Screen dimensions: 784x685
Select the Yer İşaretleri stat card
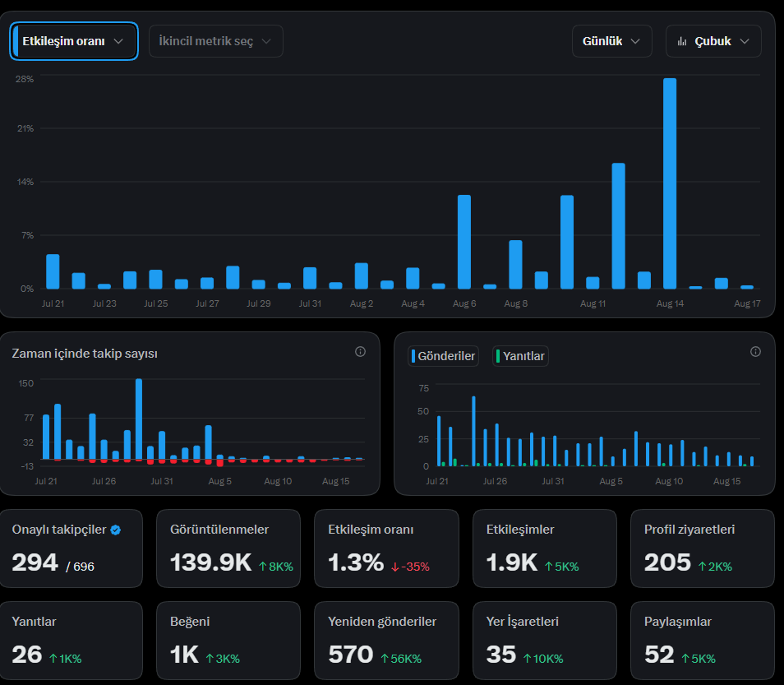point(545,641)
